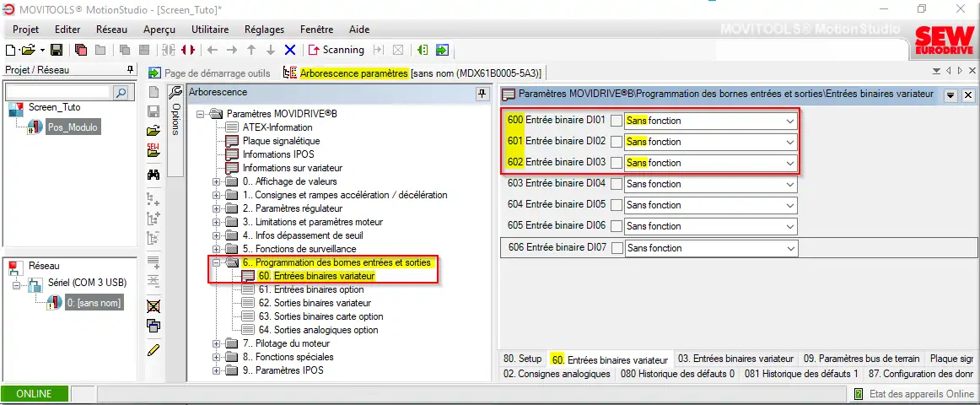Viewport: 980px width, 405px height.
Task: Expand '9.. Paramètres IPOS' folder
Action: point(217,370)
